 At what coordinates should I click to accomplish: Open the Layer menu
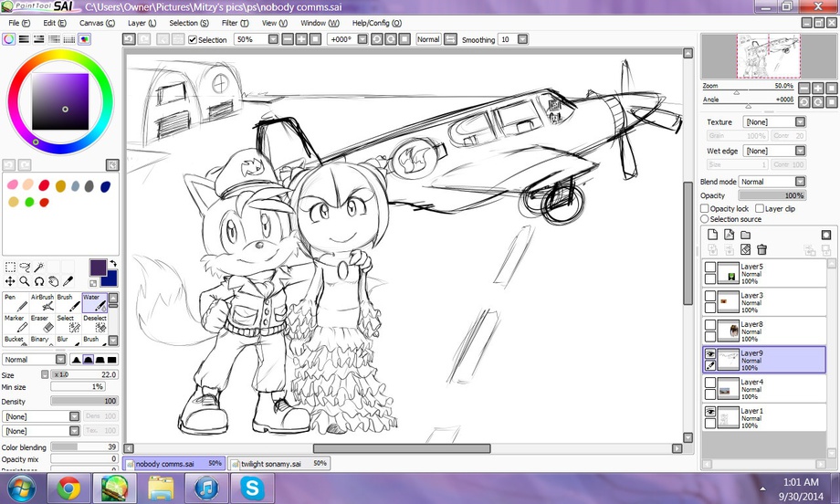142,23
